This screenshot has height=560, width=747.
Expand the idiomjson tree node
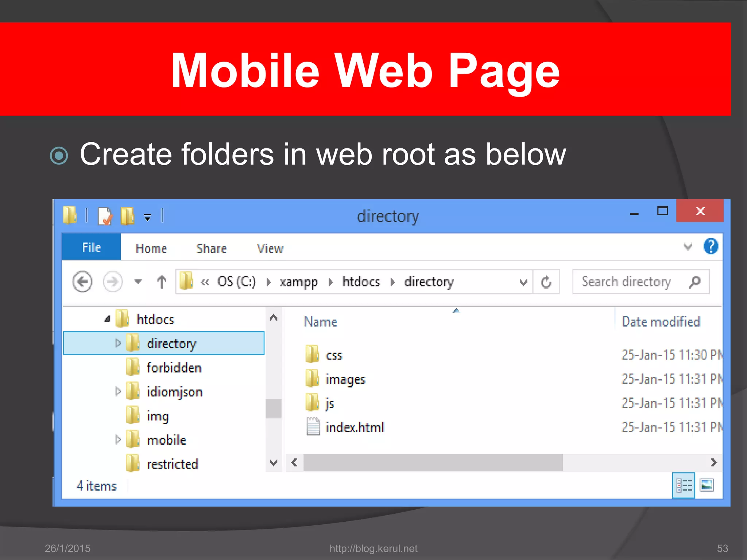tap(117, 392)
